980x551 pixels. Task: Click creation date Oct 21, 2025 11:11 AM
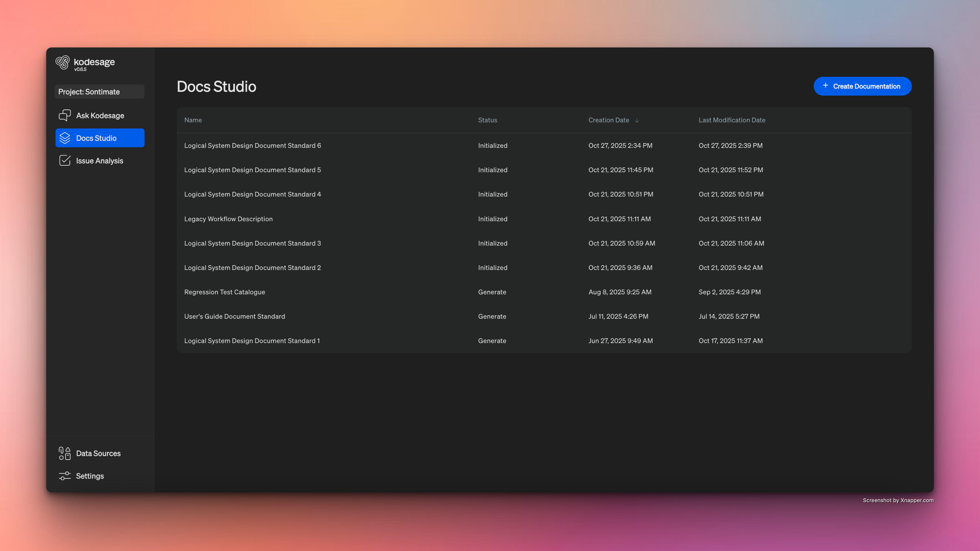pyautogui.click(x=620, y=219)
